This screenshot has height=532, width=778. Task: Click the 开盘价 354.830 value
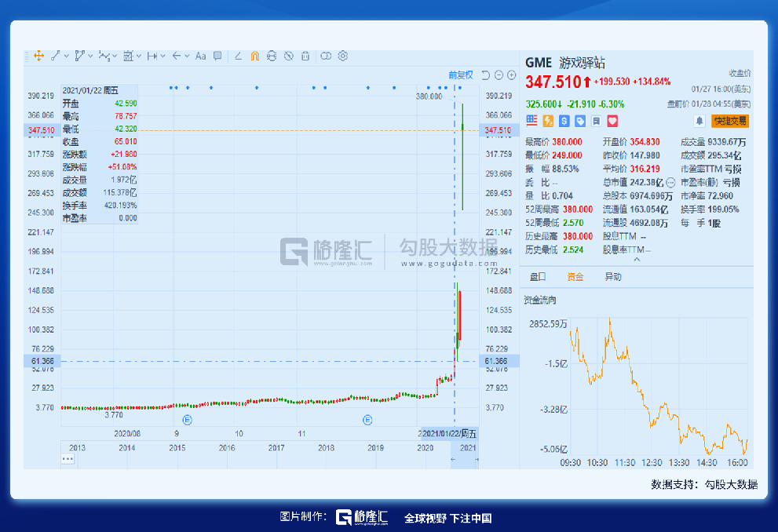click(x=645, y=142)
